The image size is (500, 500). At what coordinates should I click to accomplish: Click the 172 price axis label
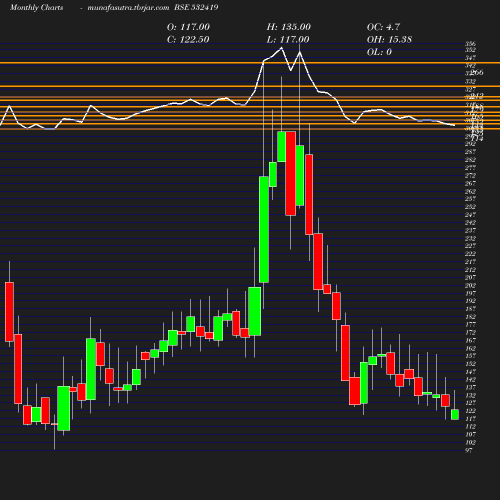coord(470,332)
